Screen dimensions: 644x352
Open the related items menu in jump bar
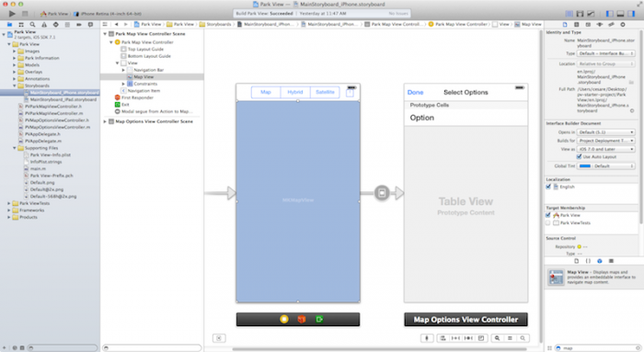pos(105,24)
